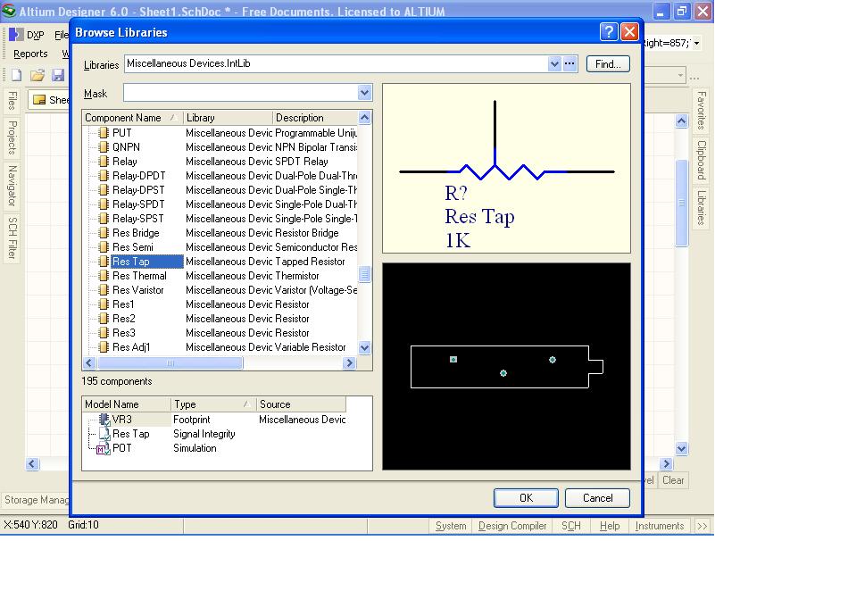Image resolution: width=848 pixels, height=616 pixels.
Task: Click the ellipsis button beside Libraries
Action: click(x=569, y=64)
